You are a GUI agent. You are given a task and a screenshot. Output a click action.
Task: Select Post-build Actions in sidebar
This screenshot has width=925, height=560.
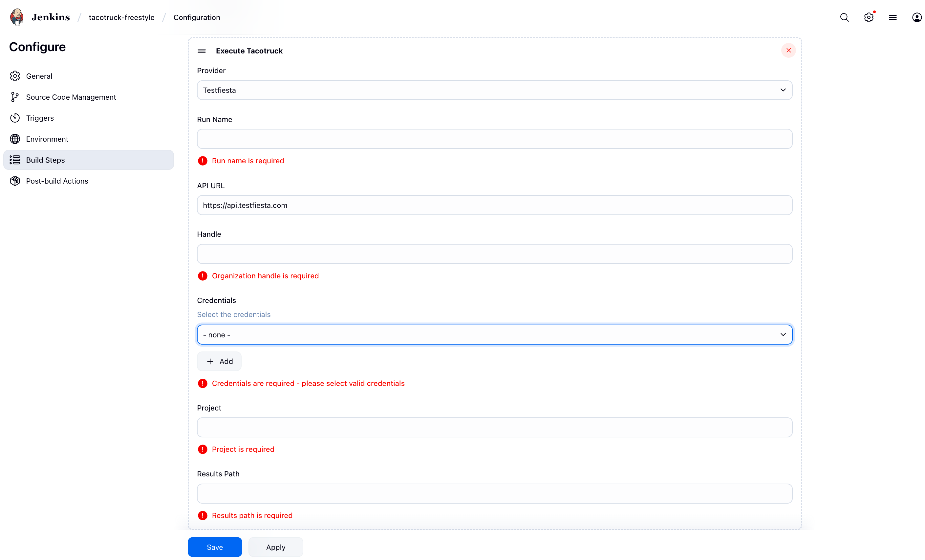(x=57, y=181)
